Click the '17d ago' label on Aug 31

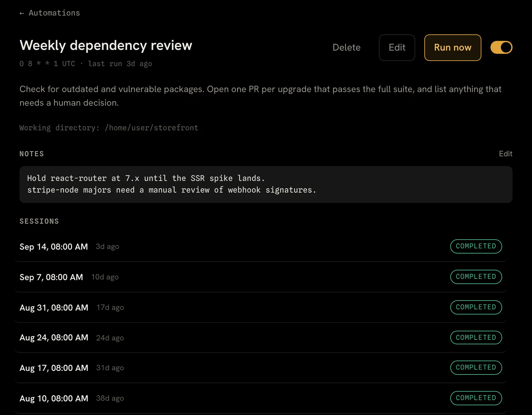(x=110, y=308)
